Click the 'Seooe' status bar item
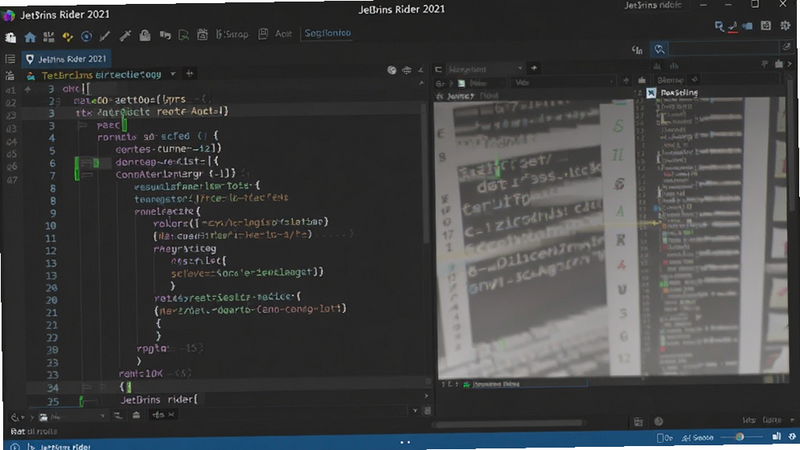The image size is (800, 450). (x=698, y=438)
